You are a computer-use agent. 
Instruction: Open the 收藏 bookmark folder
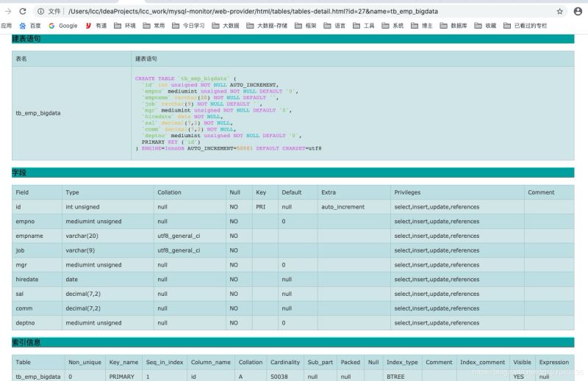(485, 26)
